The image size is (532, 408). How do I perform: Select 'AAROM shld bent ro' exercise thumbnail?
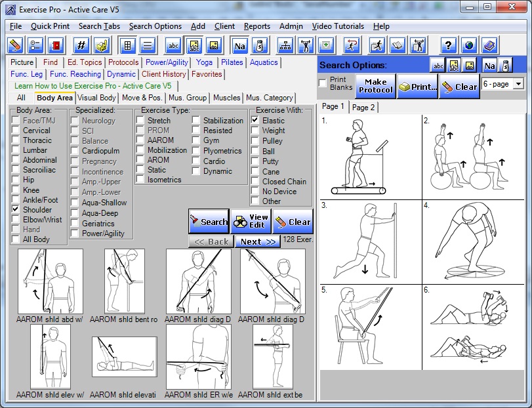point(124,281)
